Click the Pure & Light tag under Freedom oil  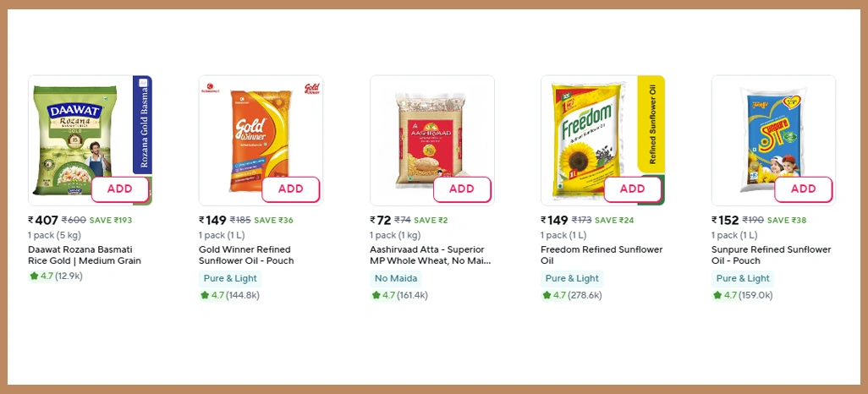[572, 278]
